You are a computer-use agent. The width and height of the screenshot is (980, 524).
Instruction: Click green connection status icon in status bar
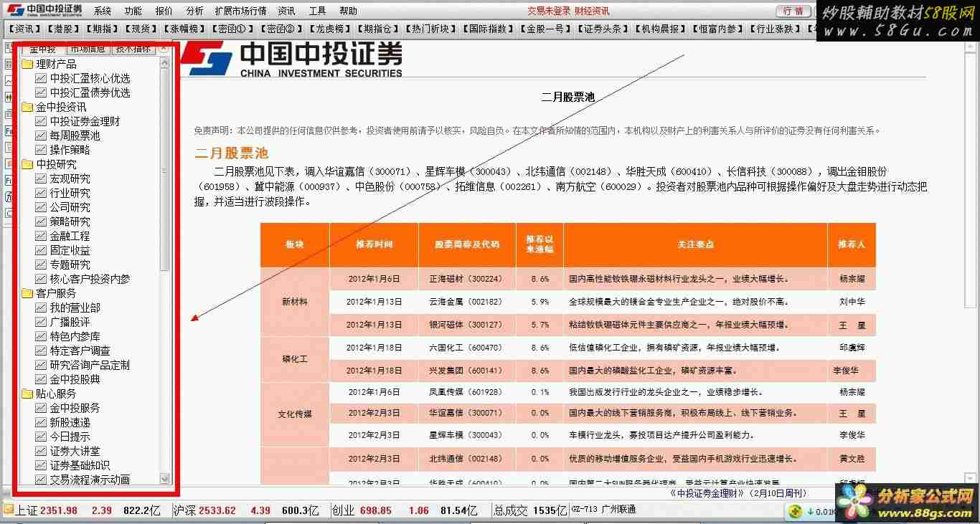[x=795, y=511]
